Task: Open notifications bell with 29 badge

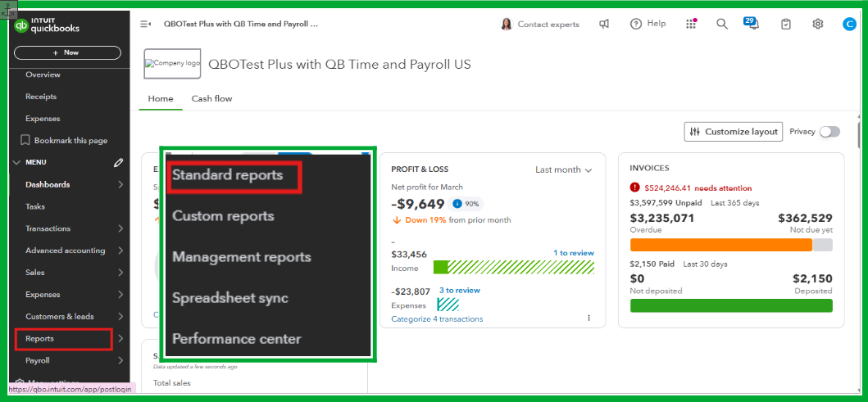Action: [752, 23]
